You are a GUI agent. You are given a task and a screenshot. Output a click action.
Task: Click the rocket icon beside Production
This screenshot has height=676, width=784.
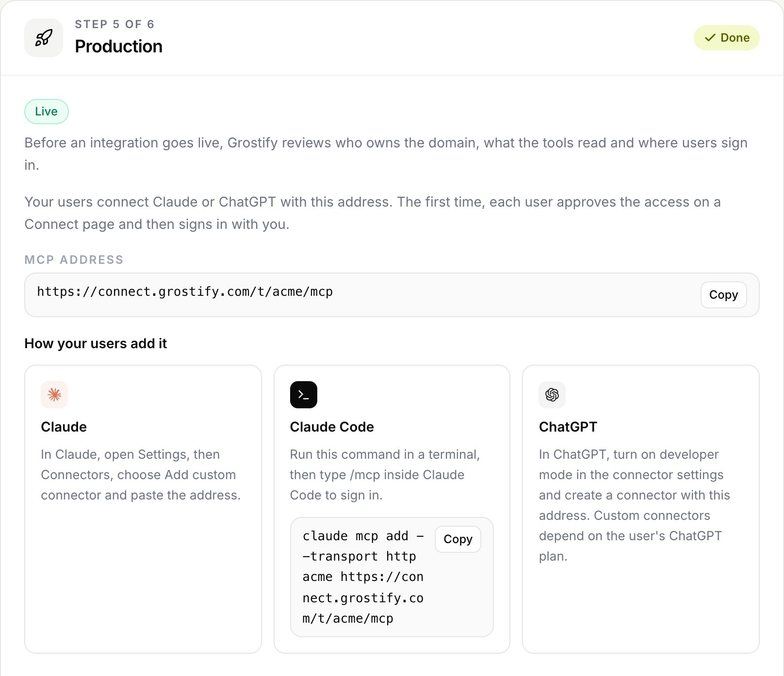[x=44, y=38]
